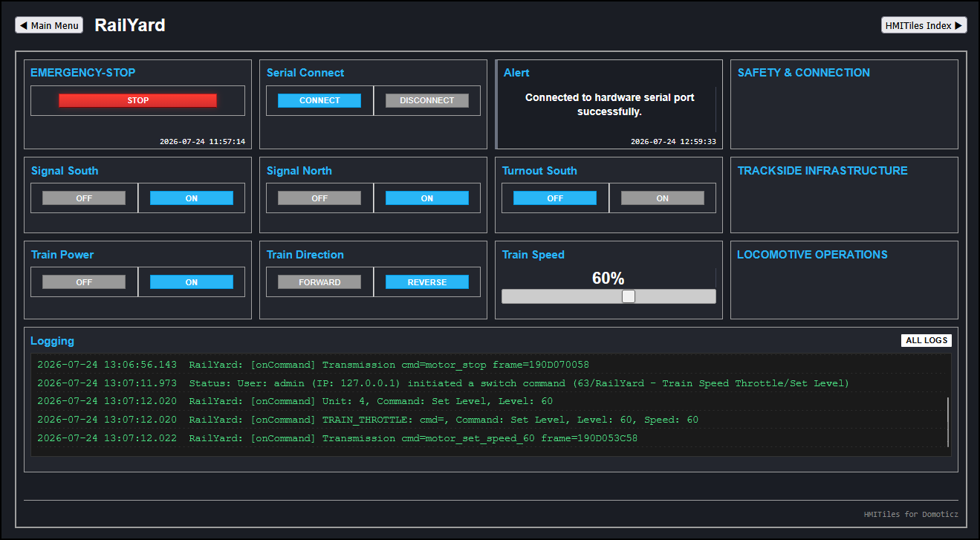This screenshot has width=980, height=540.
Task: Click the Alert timestamp 12:59:33
Action: (x=673, y=141)
